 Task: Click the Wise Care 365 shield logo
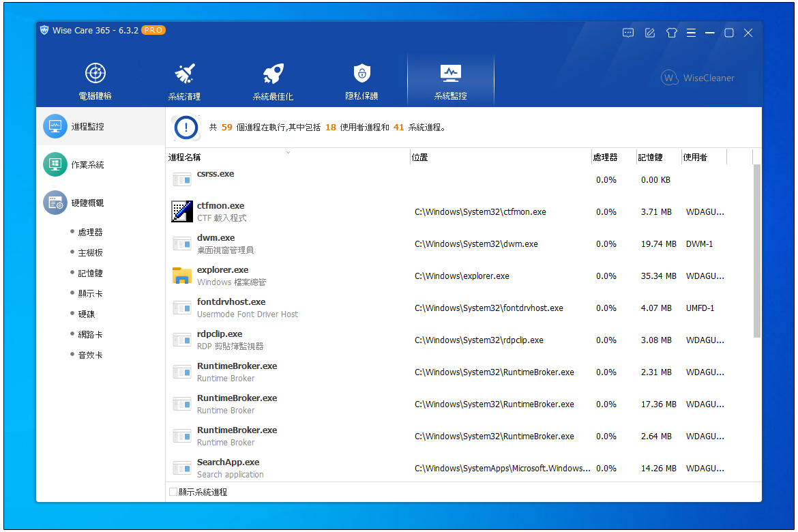44,30
